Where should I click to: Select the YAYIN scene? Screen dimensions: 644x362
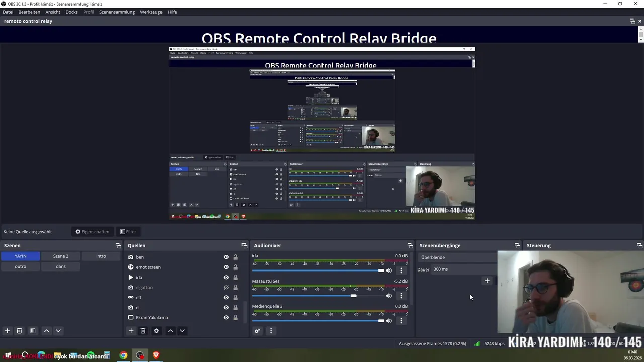pos(20,256)
